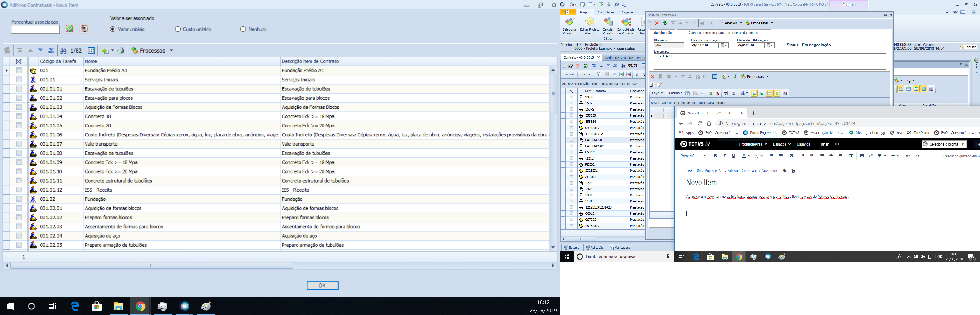Click the printer icon in grid toolbar
980x315 pixels.
[x=120, y=50]
